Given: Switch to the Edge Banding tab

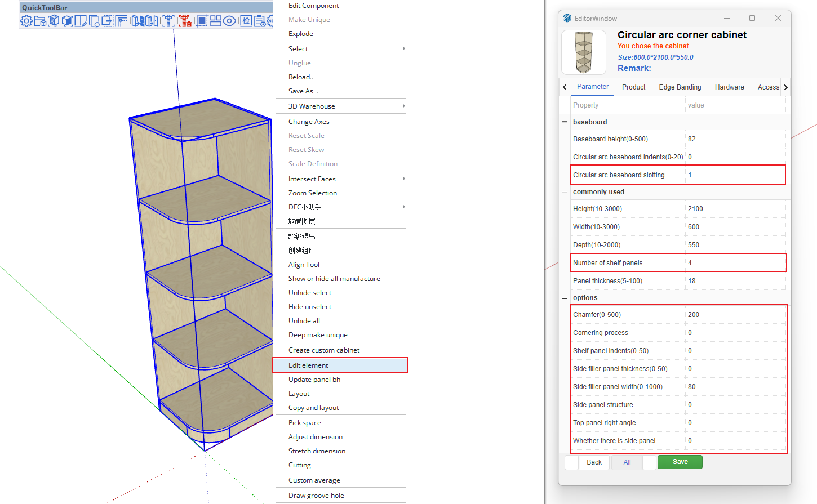Looking at the screenshot, I should pyautogui.click(x=680, y=87).
